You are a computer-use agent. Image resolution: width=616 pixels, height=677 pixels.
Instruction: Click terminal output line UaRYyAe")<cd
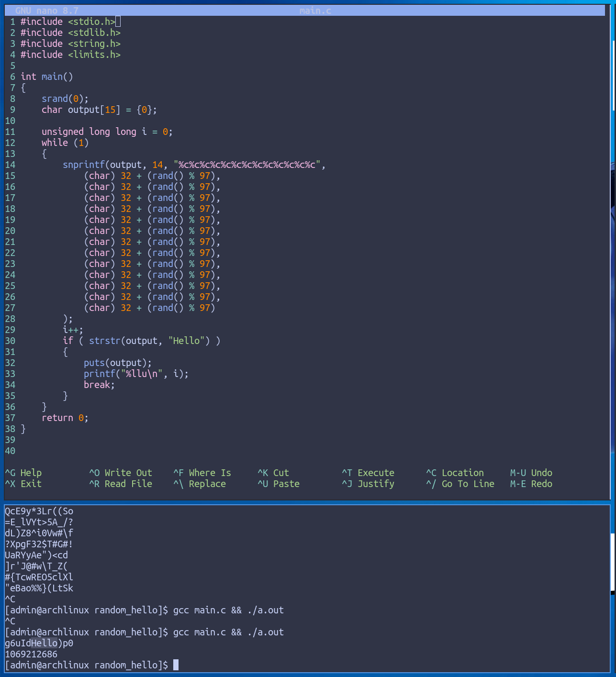[x=36, y=555]
